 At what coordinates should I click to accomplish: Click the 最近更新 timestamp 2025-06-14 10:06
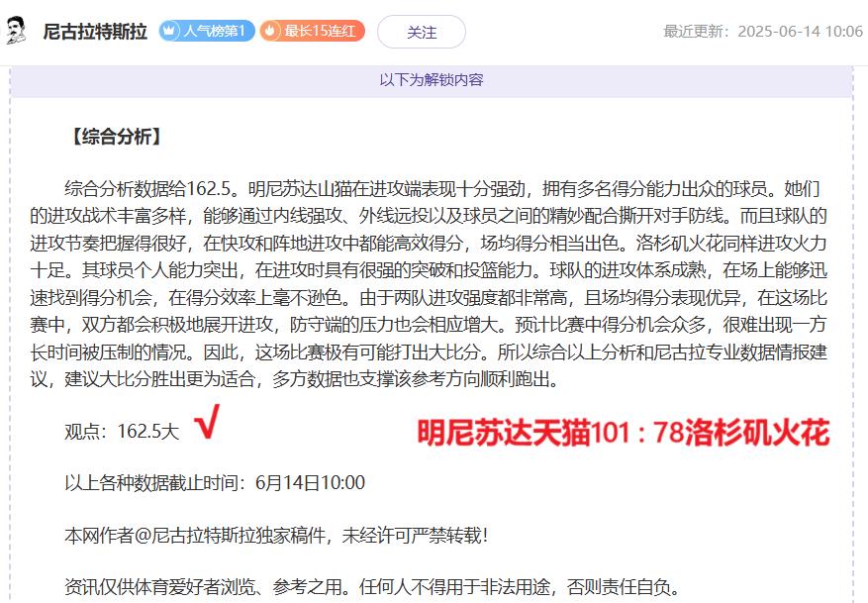763,31
